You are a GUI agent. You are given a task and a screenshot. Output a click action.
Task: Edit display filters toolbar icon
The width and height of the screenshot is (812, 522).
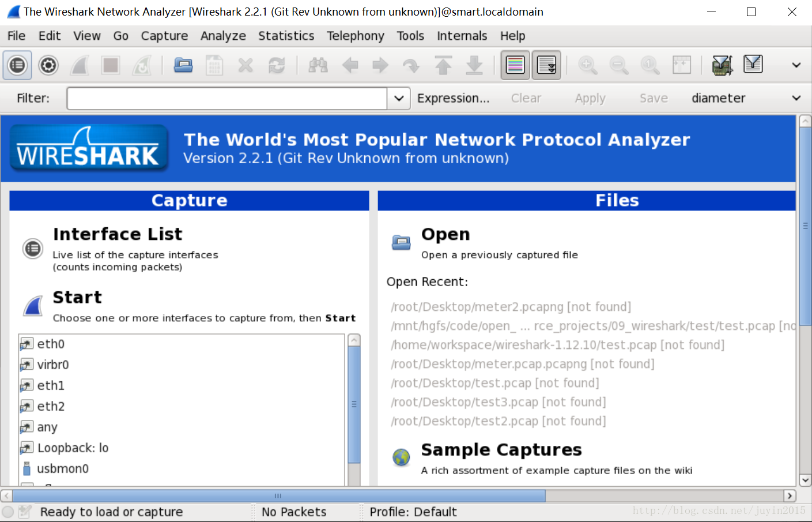pos(753,64)
